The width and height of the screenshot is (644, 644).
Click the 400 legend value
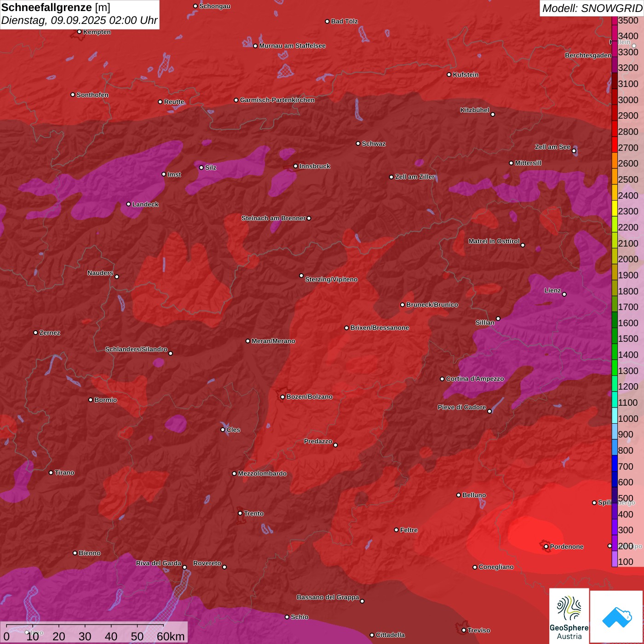click(x=626, y=514)
